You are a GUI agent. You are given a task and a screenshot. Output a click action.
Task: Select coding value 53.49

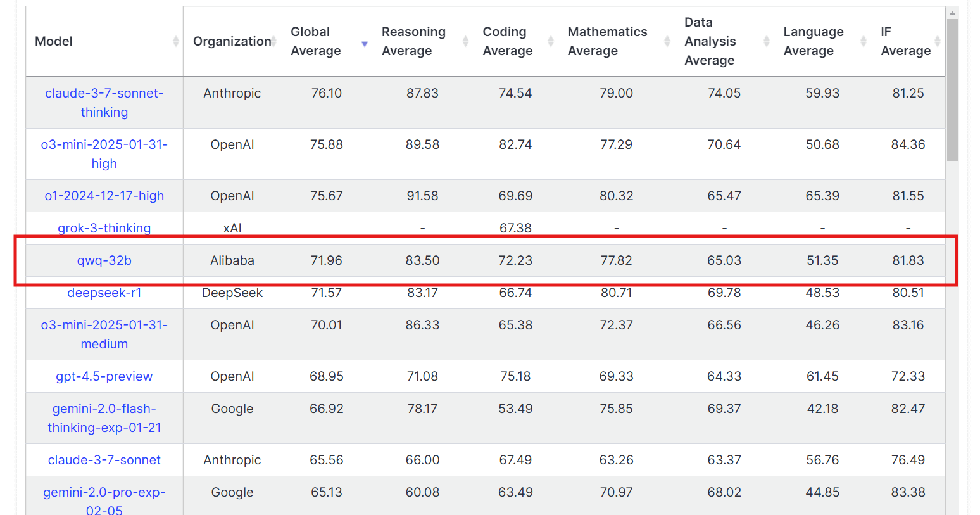[515, 409]
